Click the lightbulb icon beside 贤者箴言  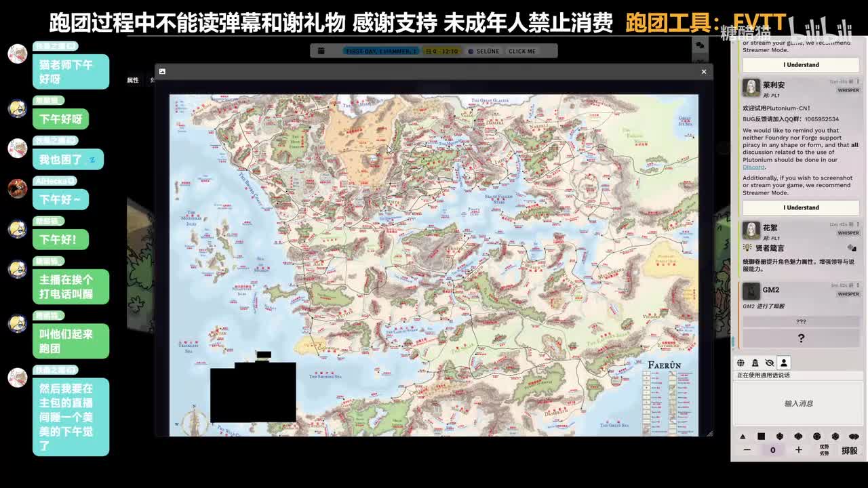pyautogui.click(x=747, y=248)
